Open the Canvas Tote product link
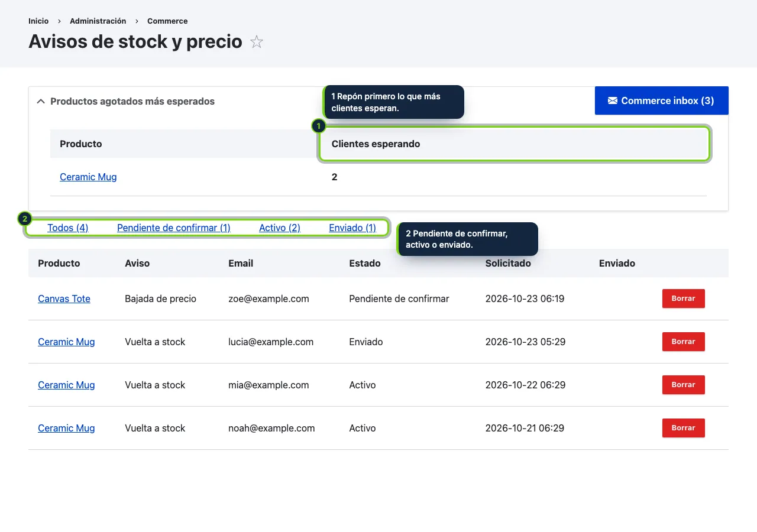This screenshot has height=532, width=757. click(x=64, y=299)
